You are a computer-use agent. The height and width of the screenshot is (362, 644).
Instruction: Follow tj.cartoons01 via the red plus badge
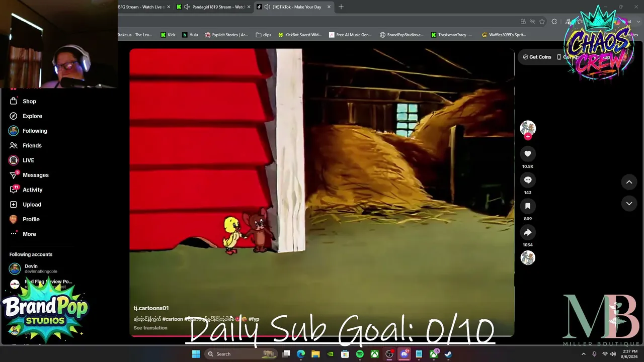pos(528,136)
